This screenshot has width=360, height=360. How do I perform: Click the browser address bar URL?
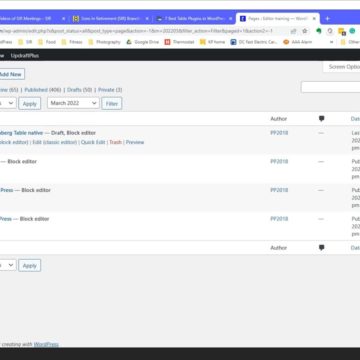tap(137, 31)
